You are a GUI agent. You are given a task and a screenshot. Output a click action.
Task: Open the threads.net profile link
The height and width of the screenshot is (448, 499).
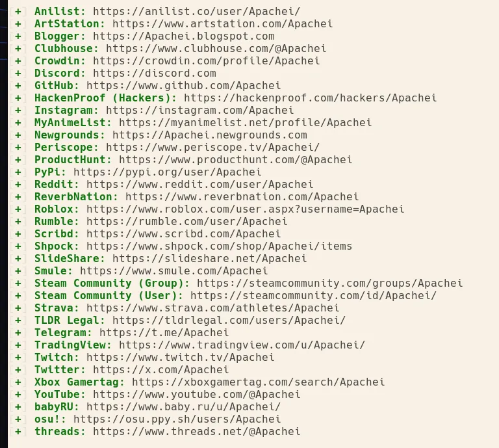point(196,431)
